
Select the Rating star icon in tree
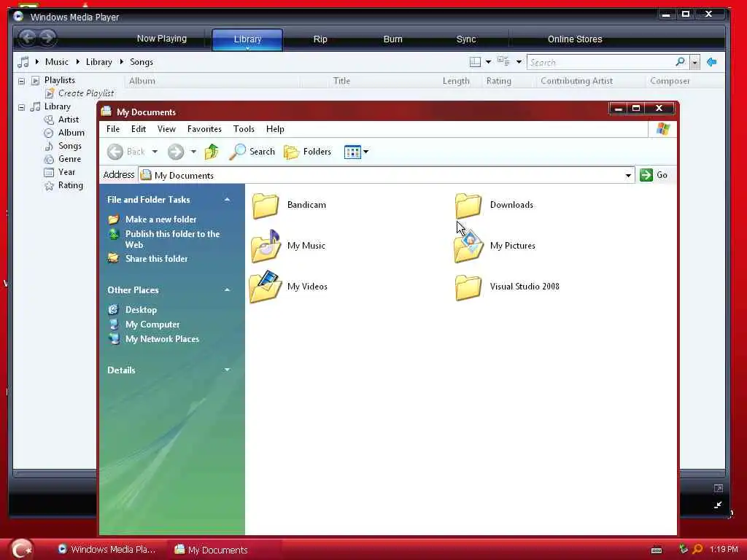point(49,186)
